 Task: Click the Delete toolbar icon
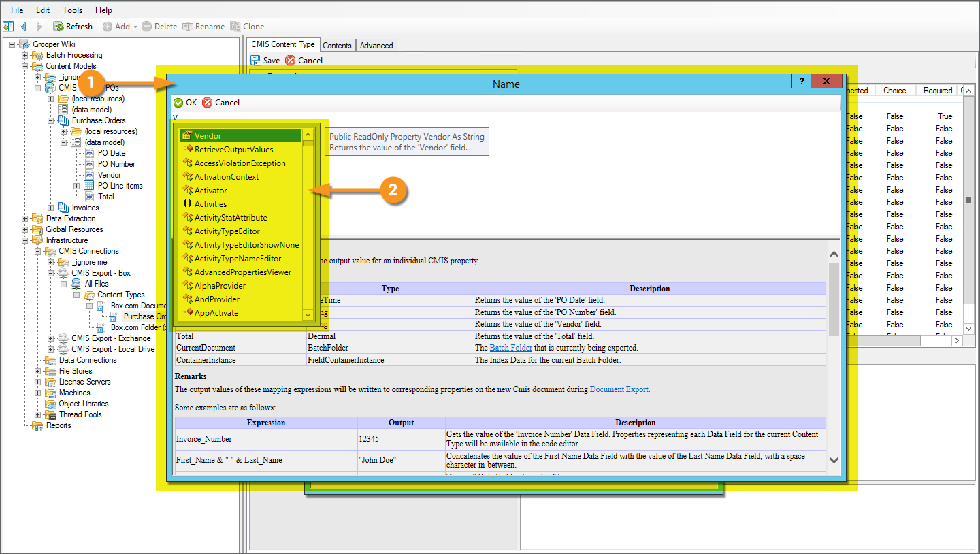click(146, 27)
